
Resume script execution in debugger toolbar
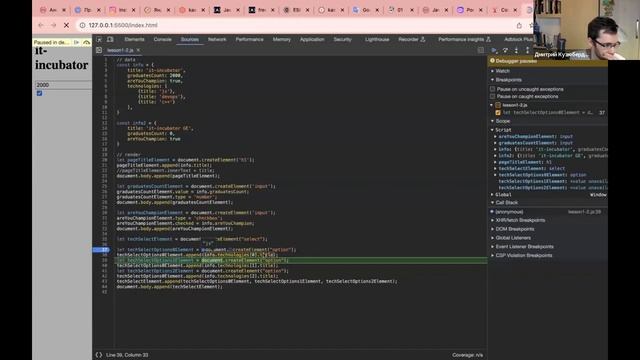pyautogui.click(x=494, y=50)
